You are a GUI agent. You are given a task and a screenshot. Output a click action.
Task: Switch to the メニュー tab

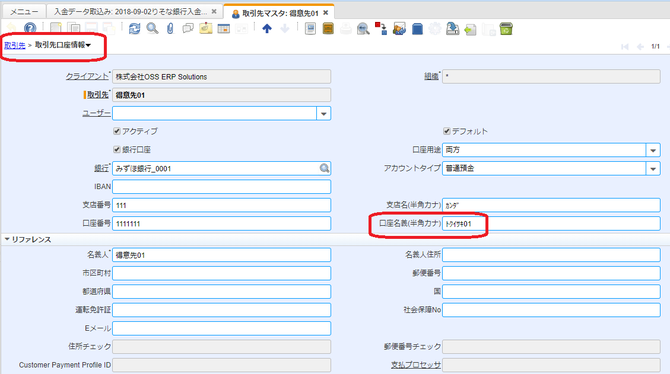24,12
